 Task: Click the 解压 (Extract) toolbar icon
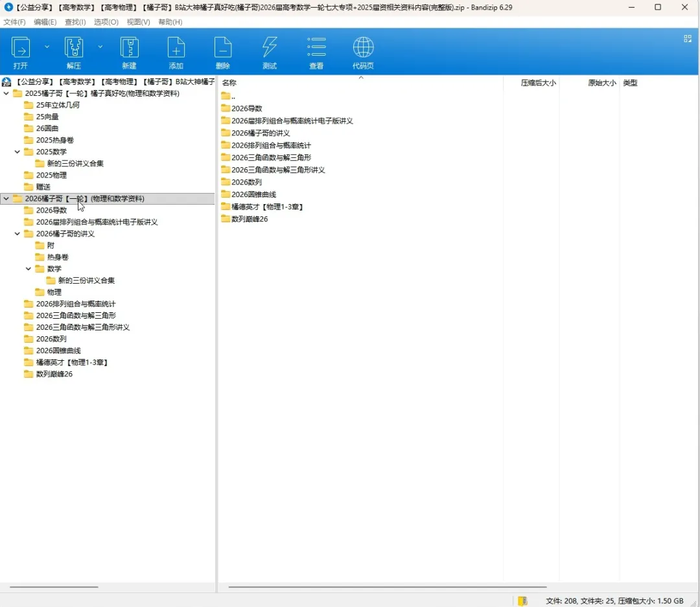(x=74, y=48)
